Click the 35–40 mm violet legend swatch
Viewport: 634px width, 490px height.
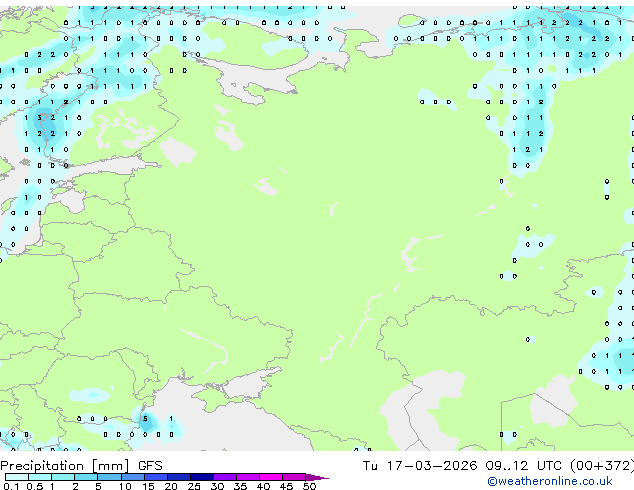click(247, 477)
